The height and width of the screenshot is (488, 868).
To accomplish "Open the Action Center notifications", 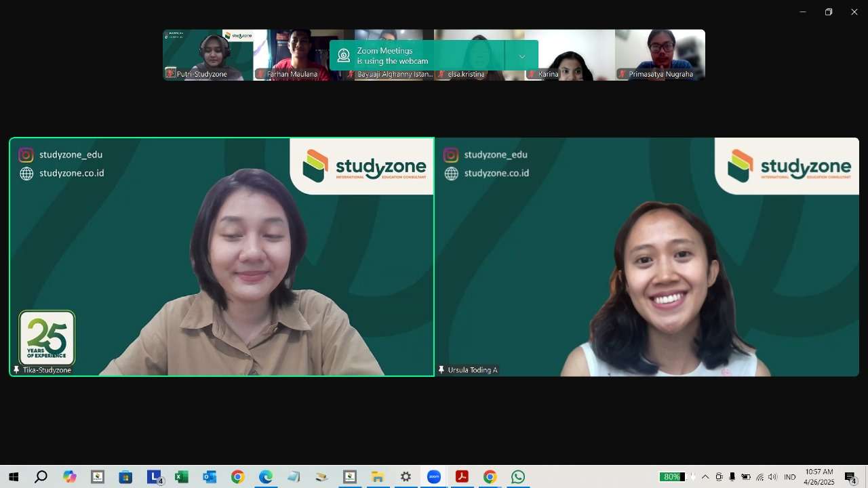I will (850, 477).
